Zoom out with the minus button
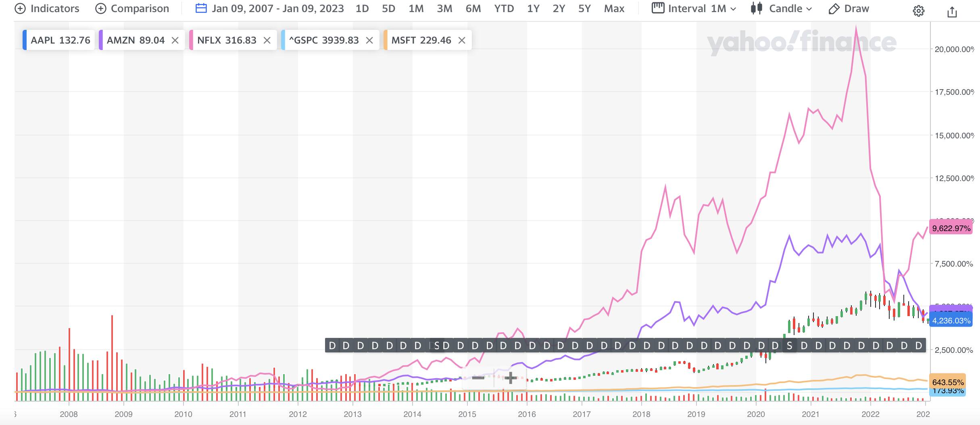The image size is (980, 425). (478, 378)
